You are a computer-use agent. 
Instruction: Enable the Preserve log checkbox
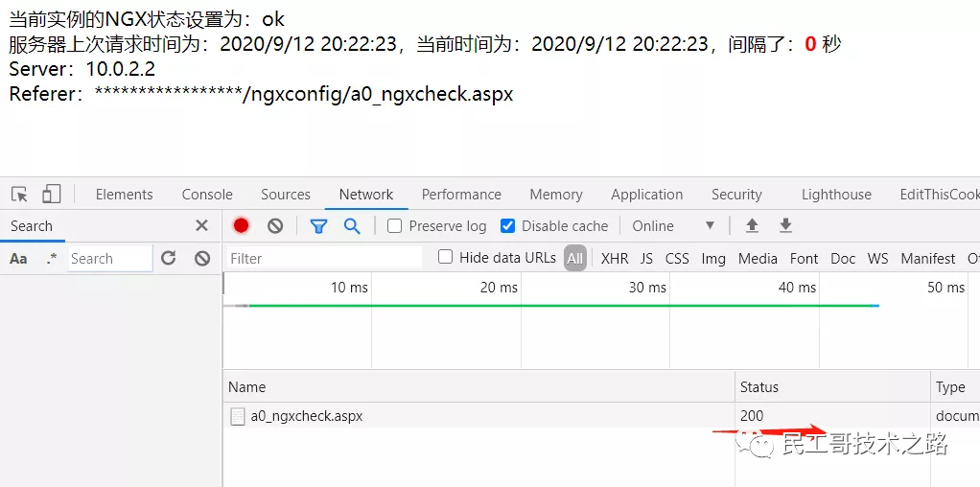394,225
